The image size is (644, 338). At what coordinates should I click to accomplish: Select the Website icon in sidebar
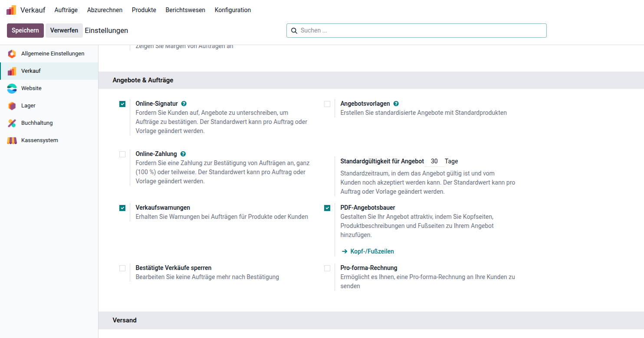click(x=12, y=88)
